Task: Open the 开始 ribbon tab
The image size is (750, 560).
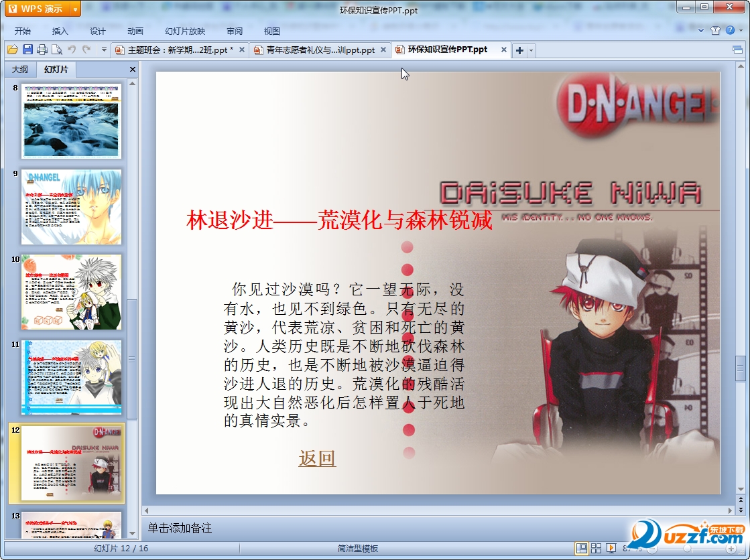Action: [x=23, y=31]
